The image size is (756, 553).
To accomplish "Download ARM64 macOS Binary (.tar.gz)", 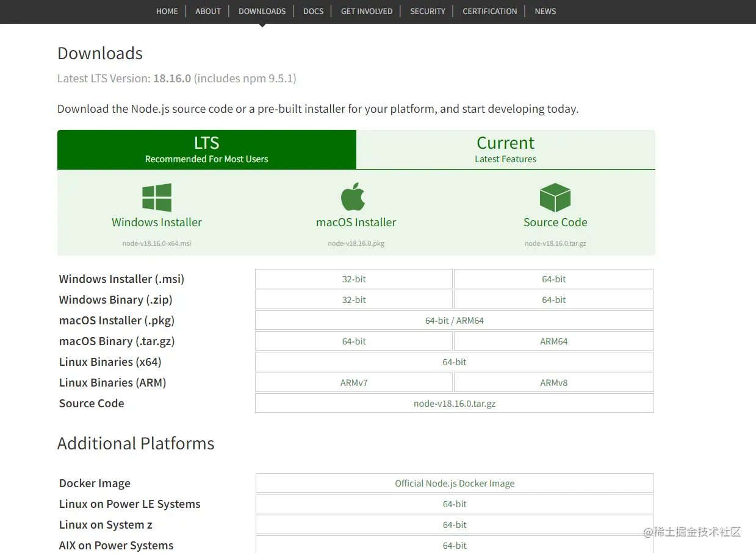I will (554, 341).
